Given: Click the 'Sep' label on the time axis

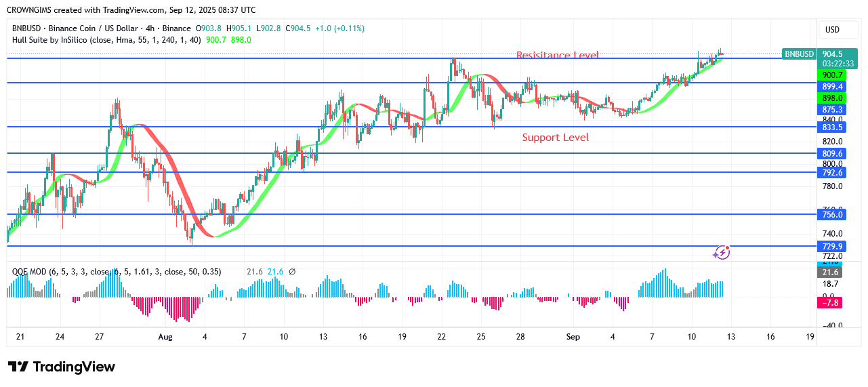Looking at the screenshot, I should pos(574,336).
